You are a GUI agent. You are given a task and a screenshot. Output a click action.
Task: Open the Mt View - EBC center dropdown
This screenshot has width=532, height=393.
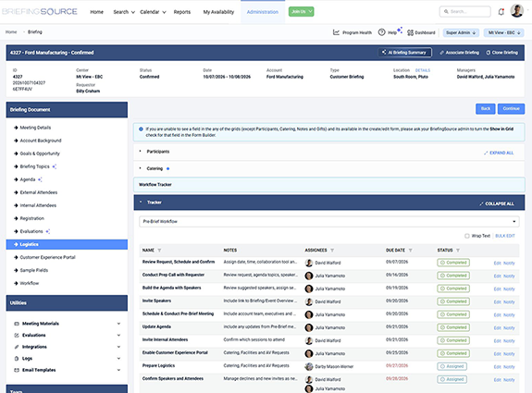[504, 32]
